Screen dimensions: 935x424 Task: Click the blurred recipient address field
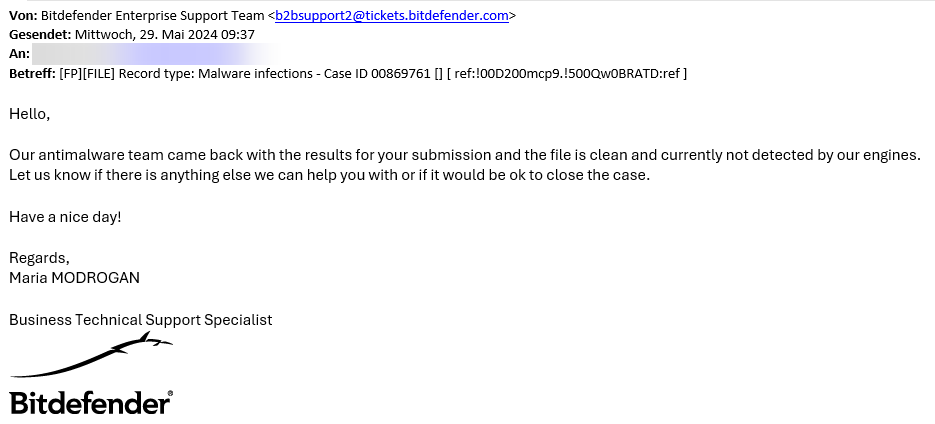point(155,54)
